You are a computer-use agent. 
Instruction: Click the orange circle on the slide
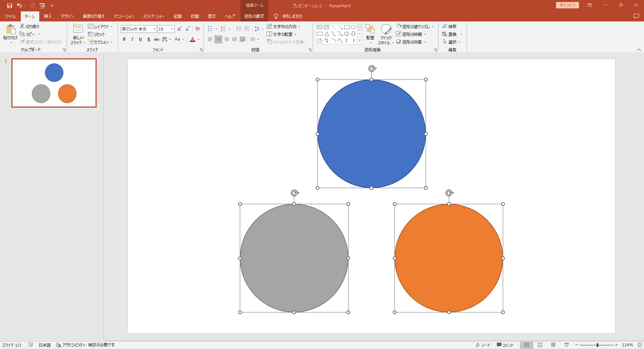pos(449,258)
